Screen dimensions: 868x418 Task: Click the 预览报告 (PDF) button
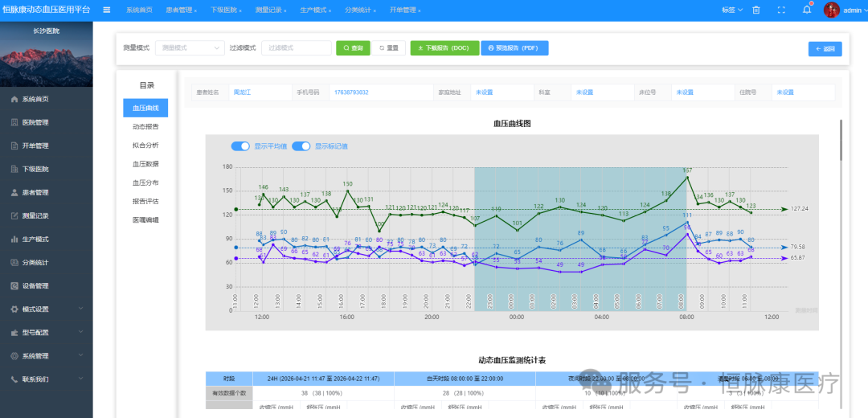tap(514, 48)
